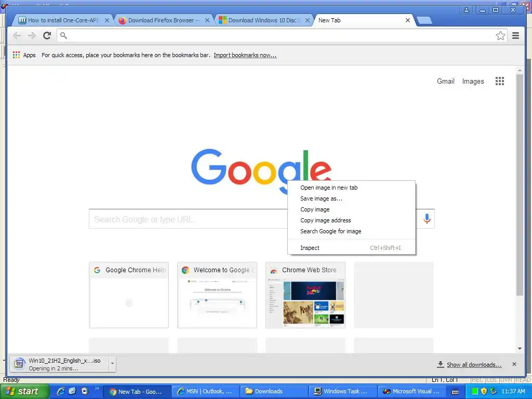Select Copy image in context menu

[352, 209]
